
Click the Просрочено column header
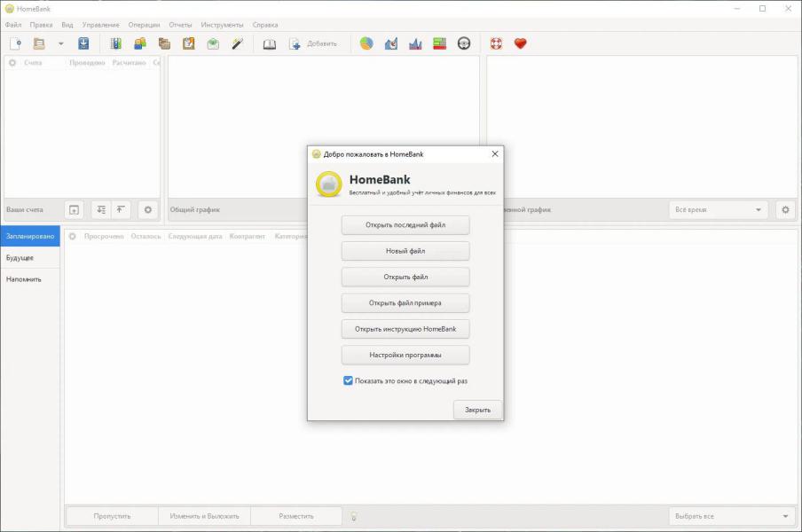[104, 236]
